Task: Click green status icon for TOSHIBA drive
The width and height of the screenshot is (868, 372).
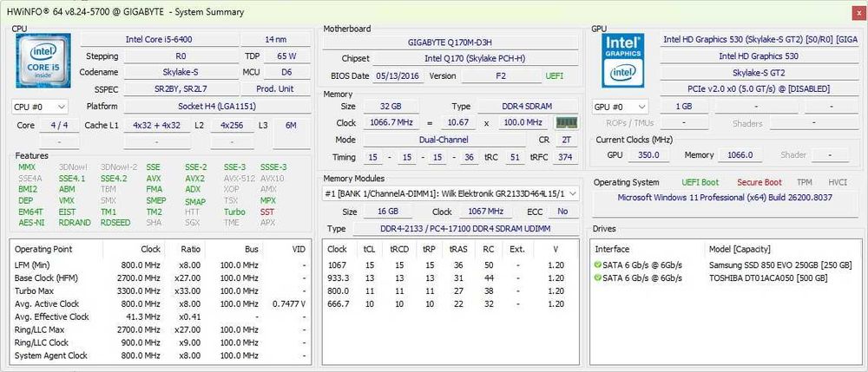Action: (598, 278)
